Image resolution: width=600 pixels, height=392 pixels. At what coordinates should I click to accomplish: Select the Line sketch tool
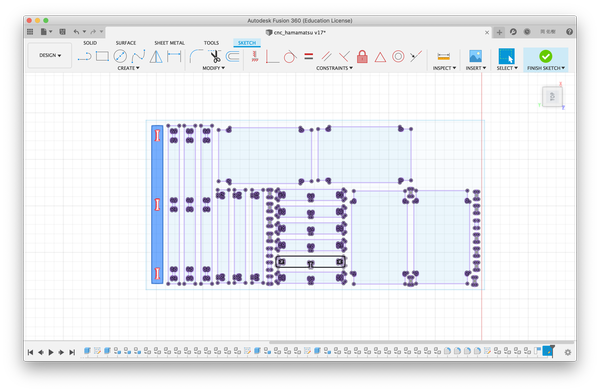84,57
